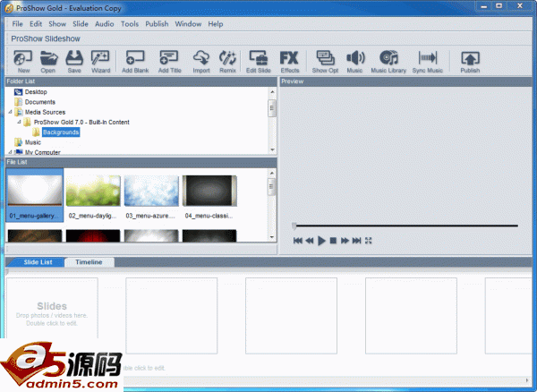Open Show Opt settings
The image size is (537, 392).
[x=325, y=62]
